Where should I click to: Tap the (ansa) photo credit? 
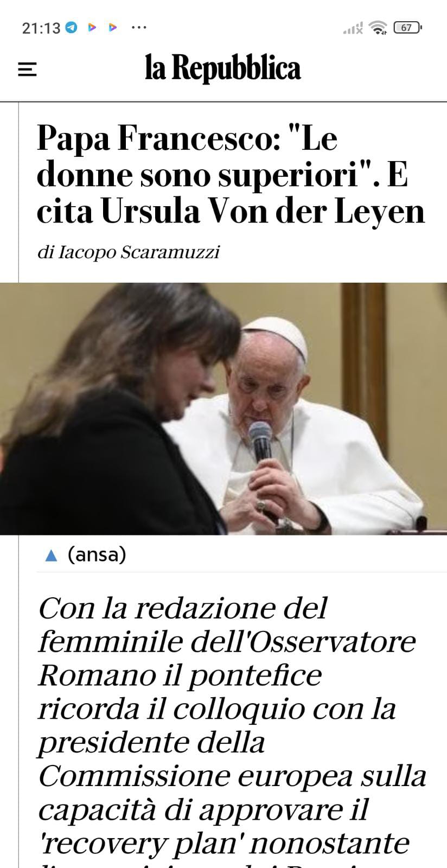[x=97, y=554]
